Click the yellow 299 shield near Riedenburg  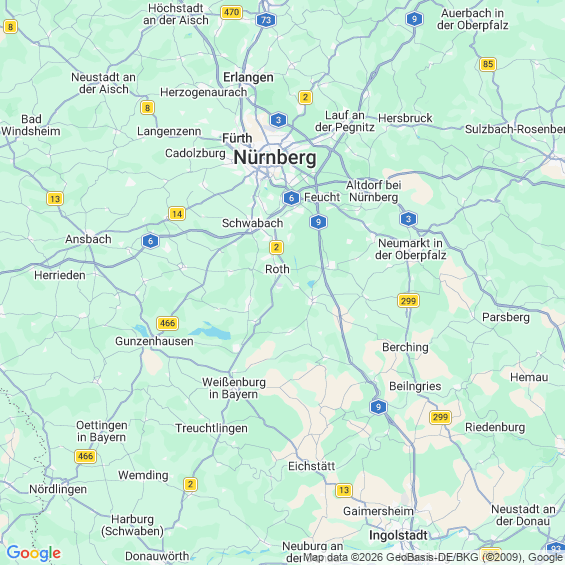pyautogui.click(x=440, y=417)
